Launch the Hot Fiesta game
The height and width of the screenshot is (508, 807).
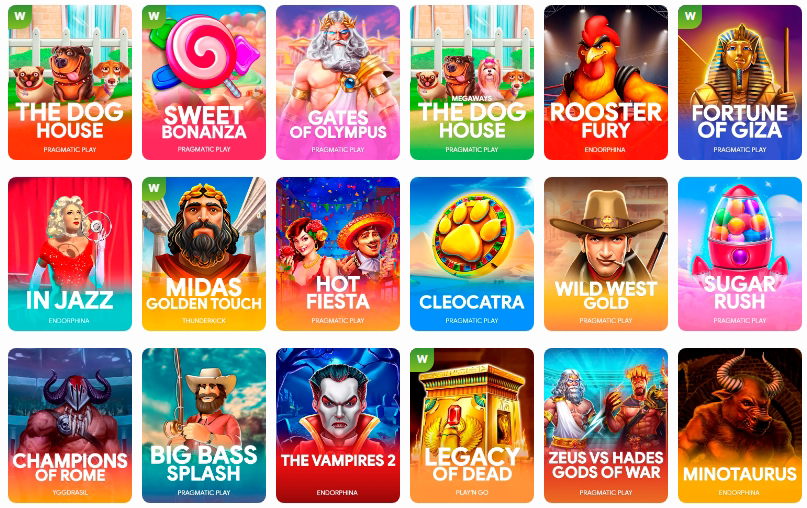coord(338,254)
